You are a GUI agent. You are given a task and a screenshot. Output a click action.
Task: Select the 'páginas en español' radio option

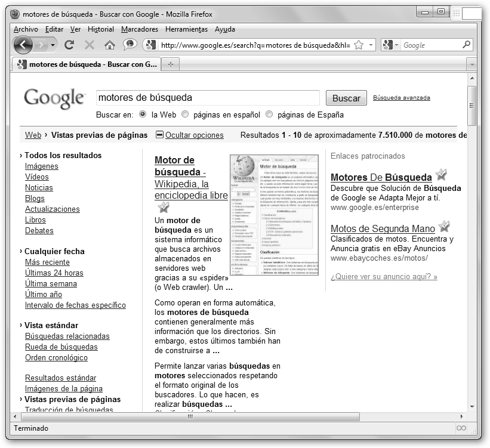185,115
